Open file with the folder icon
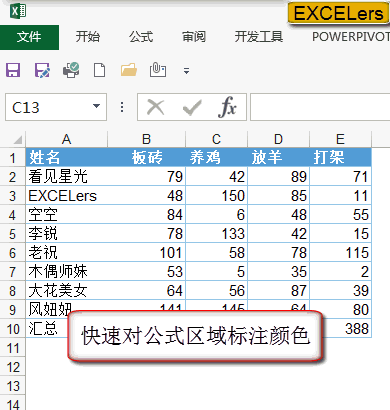Viewport: 390px width, 410px height. [x=129, y=70]
